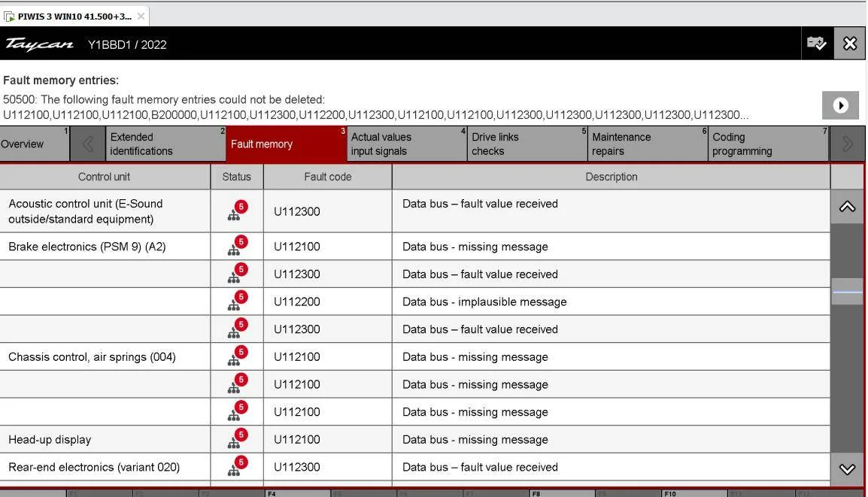
Task: Click fault code U112200
Action: (296, 302)
